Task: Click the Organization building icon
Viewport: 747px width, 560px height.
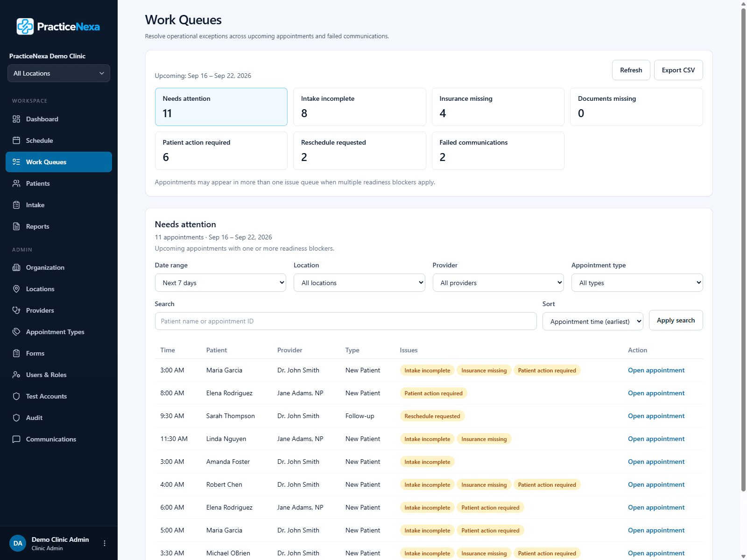Action: tap(16, 267)
